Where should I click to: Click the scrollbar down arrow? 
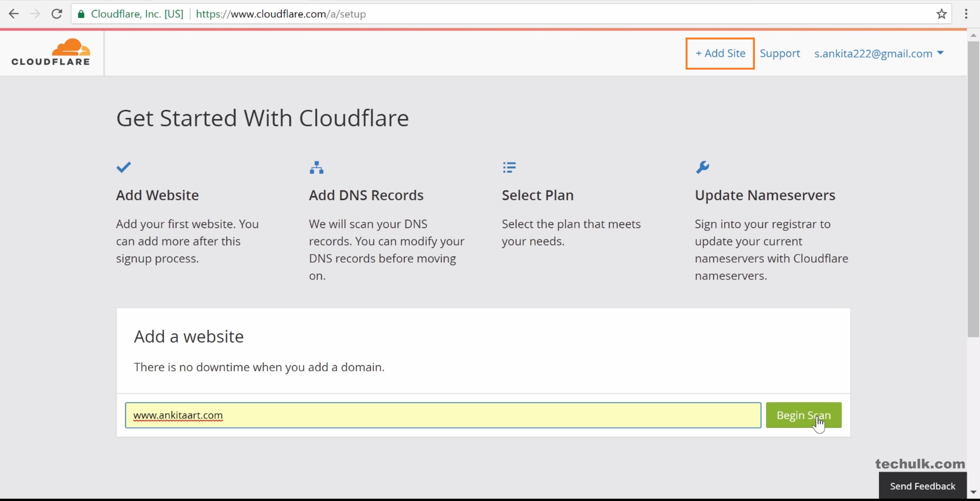973,492
